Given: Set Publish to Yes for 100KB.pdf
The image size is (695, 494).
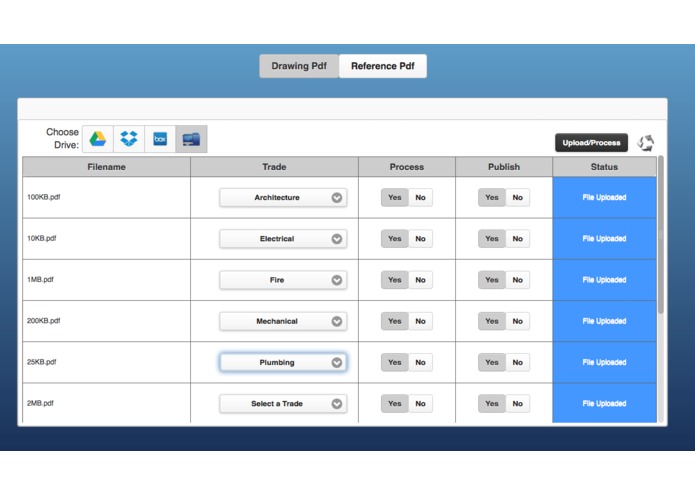Looking at the screenshot, I should click(x=492, y=198).
